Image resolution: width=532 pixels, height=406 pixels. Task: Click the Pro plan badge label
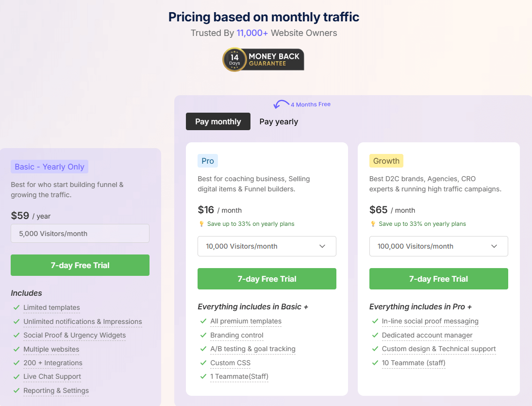[x=207, y=160]
